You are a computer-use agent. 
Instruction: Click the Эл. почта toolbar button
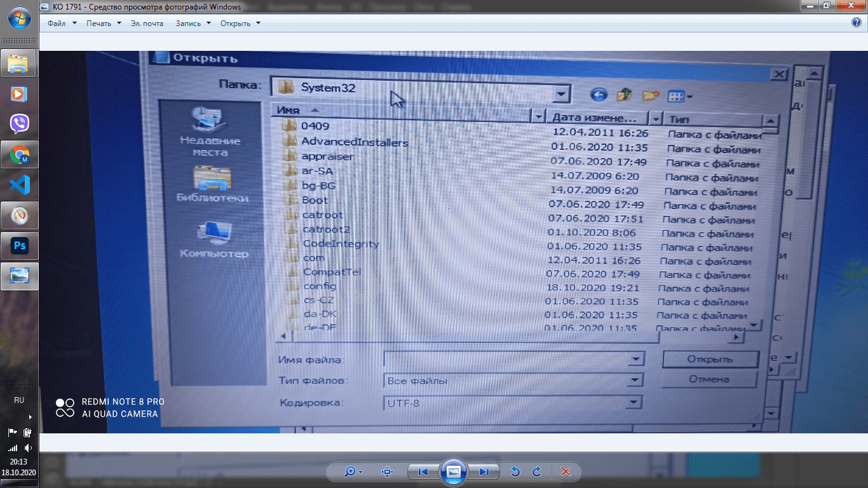pos(147,24)
